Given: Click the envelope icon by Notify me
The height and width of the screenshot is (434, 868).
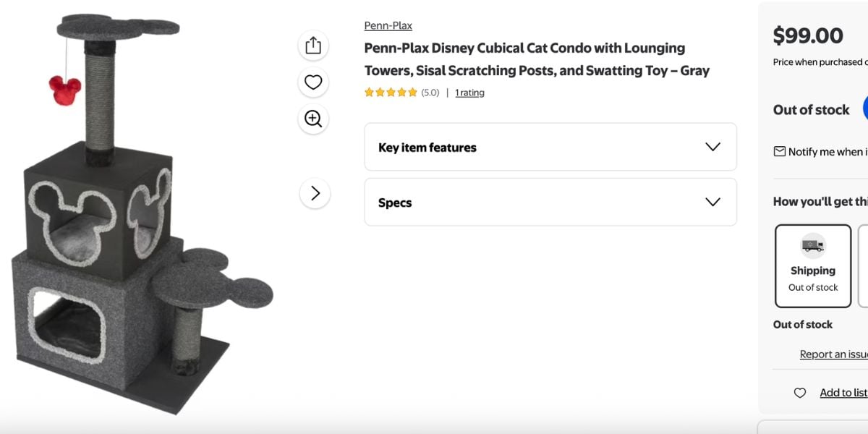Looking at the screenshot, I should coord(780,151).
